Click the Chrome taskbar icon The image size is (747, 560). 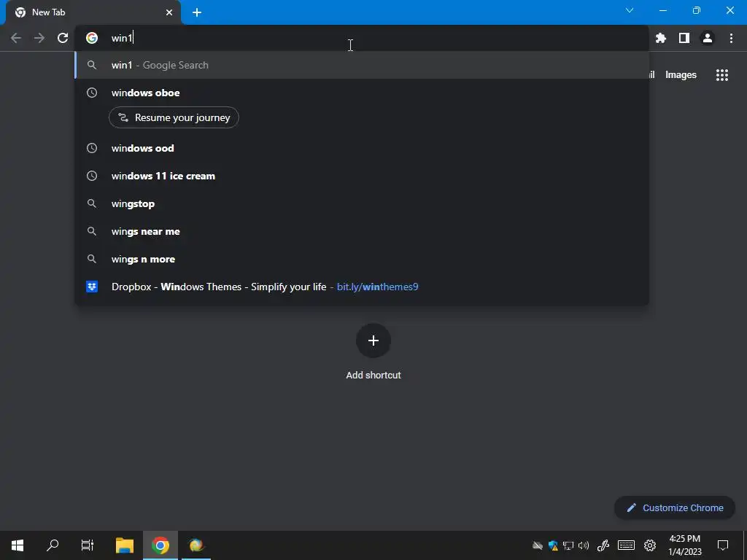[160, 545]
